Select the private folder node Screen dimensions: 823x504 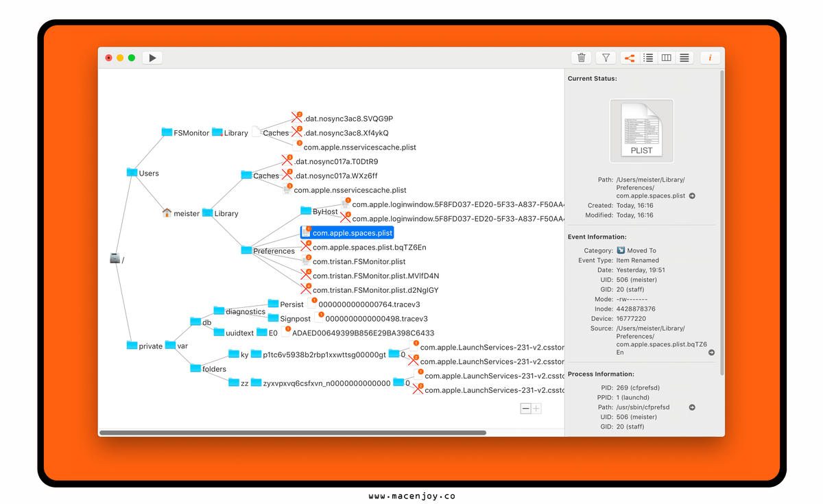point(145,346)
